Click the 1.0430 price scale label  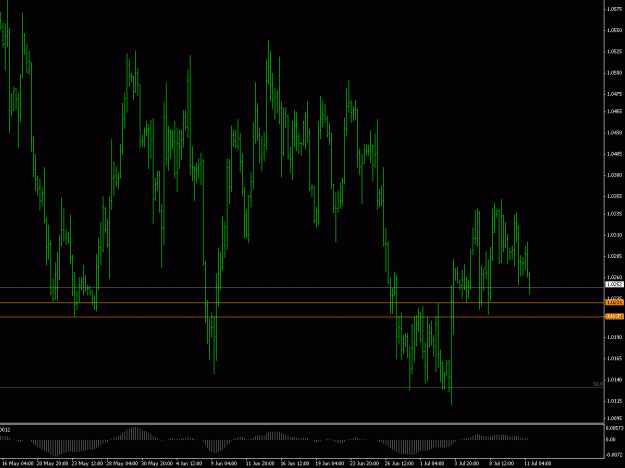tap(614, 132)
